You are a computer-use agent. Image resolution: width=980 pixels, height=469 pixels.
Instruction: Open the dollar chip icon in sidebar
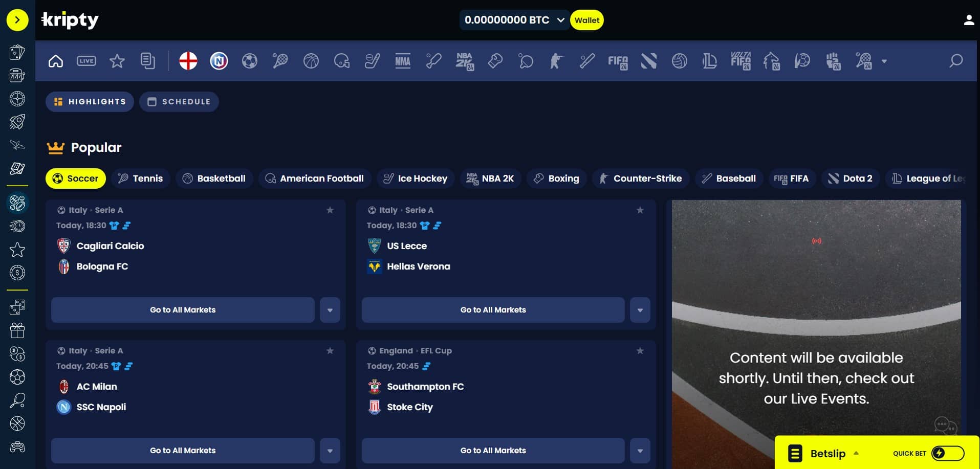coord(17,273)
